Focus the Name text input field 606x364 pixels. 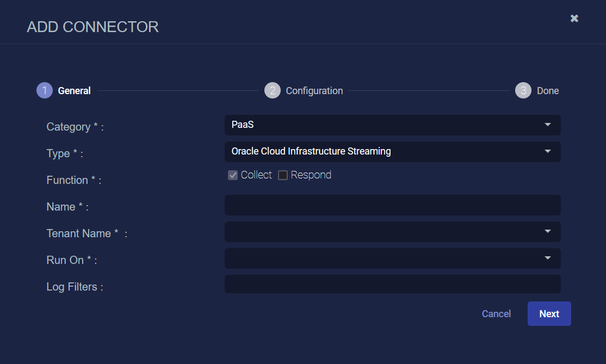click(392, 205)
